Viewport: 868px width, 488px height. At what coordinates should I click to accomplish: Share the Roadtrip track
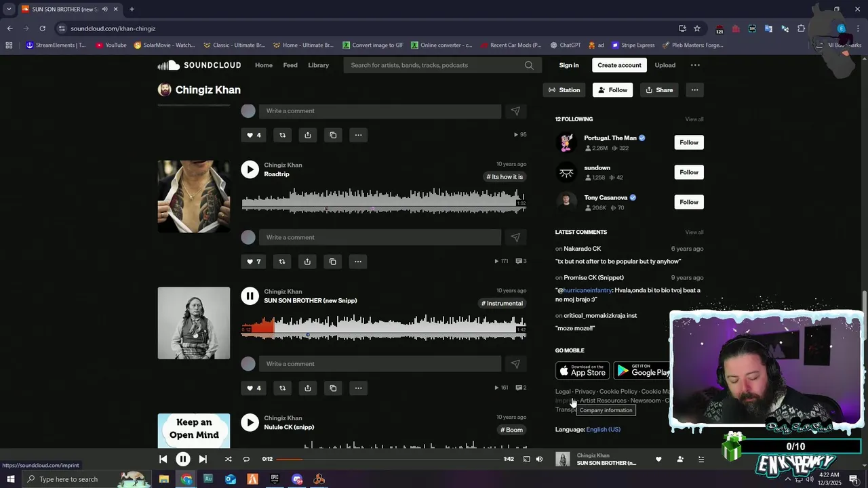click(x=307, y=262)
